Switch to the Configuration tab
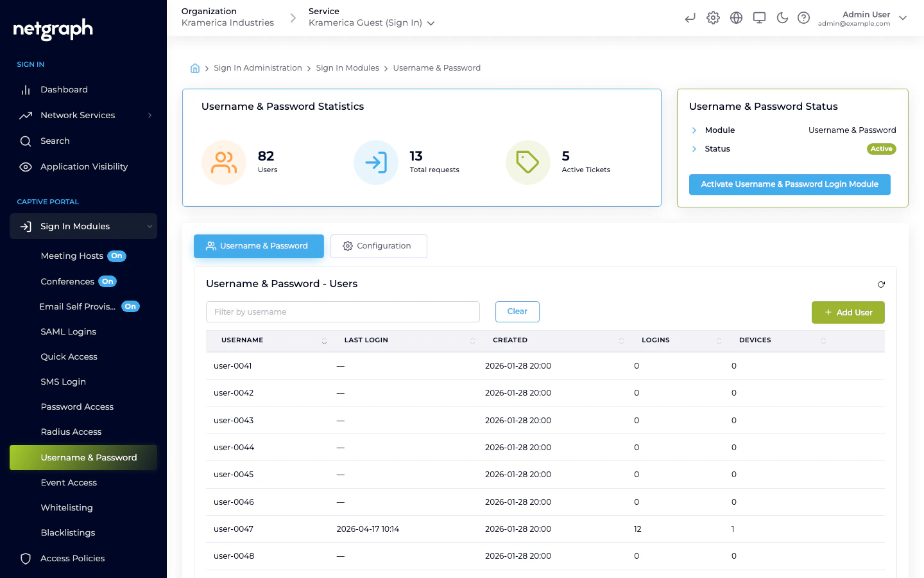The height and width of the screenshot is (578, 924). (379, 246)
